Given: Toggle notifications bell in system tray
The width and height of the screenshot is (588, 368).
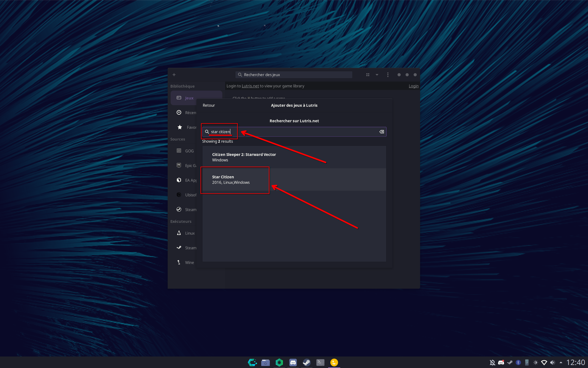Looking at the screenshot, I should point(492,363).
